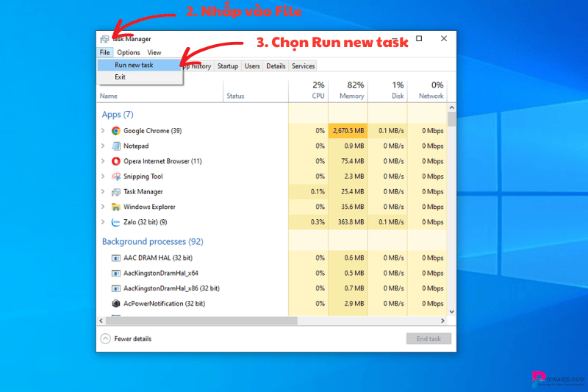Select the Notepad app icon

[x=116, y=146]
